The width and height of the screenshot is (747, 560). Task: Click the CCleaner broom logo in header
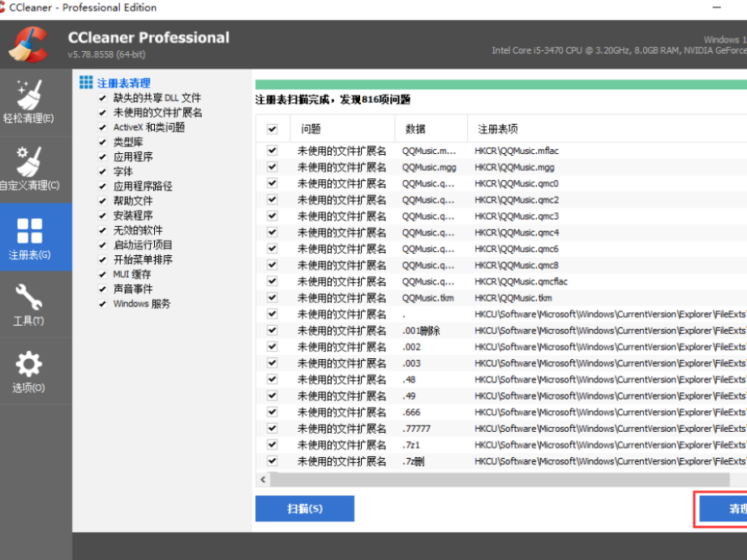(29, 45)
